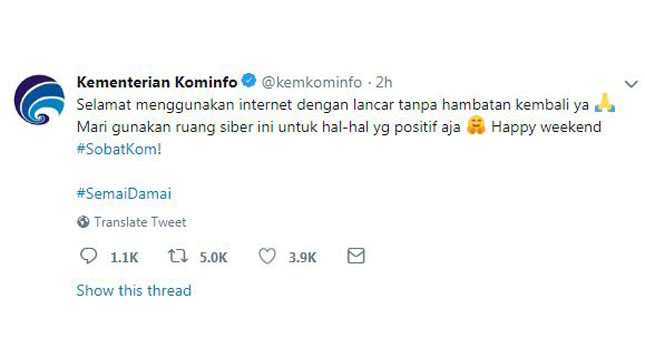Open the Kominfo profile avatar
645x361 pixels.
pyautogui.click(x=39, y=100)
